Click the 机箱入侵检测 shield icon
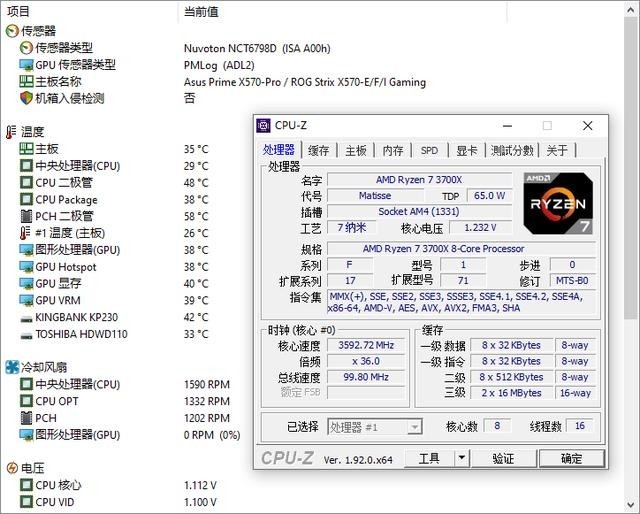 [x=26, y=98]
